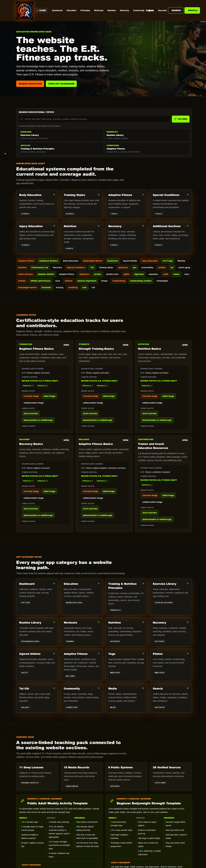Viewport: 206px width, 868px height.
Task: Select Principles in the top navigation
Action: (x=85, y=10)
